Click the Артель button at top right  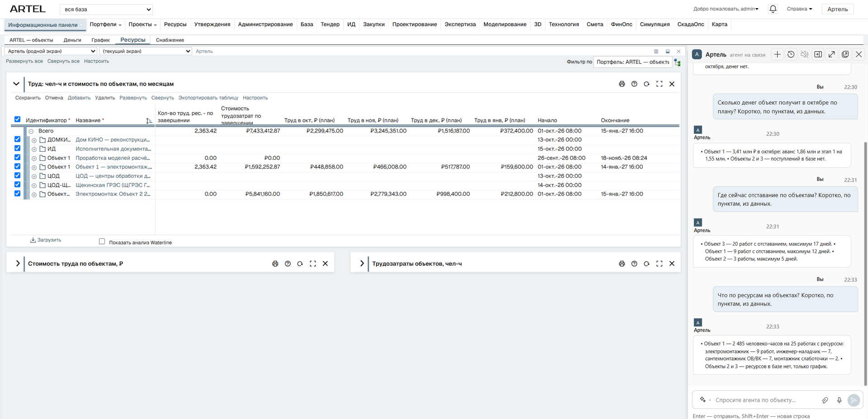(x=837, y=9)
